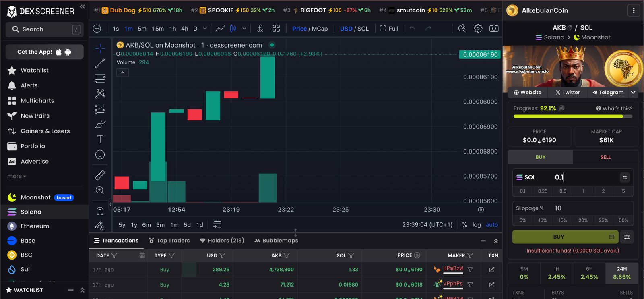Image resolution: width=644 pixels, height=299 pixels.
Task: Select the chart patterns tool
Action: [x=100, y=94]
